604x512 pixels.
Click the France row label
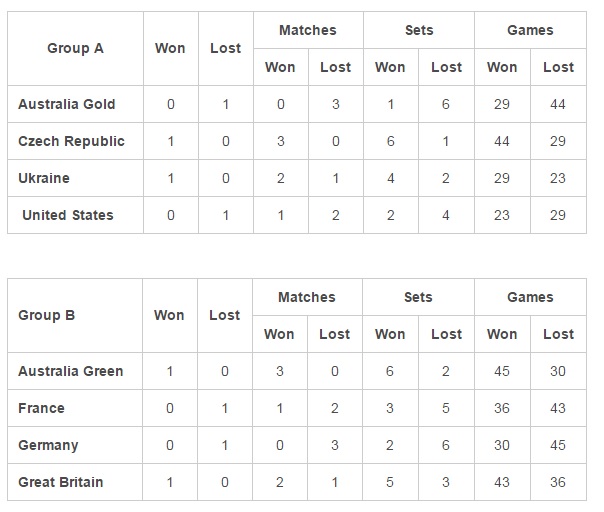[41, 408]
